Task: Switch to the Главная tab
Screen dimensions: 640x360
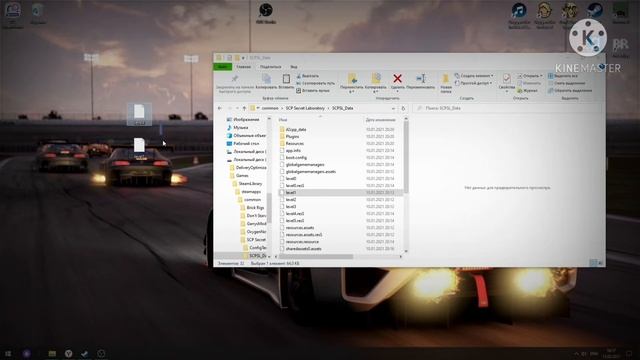Action: pyautogui.click(x=244, y=67)
